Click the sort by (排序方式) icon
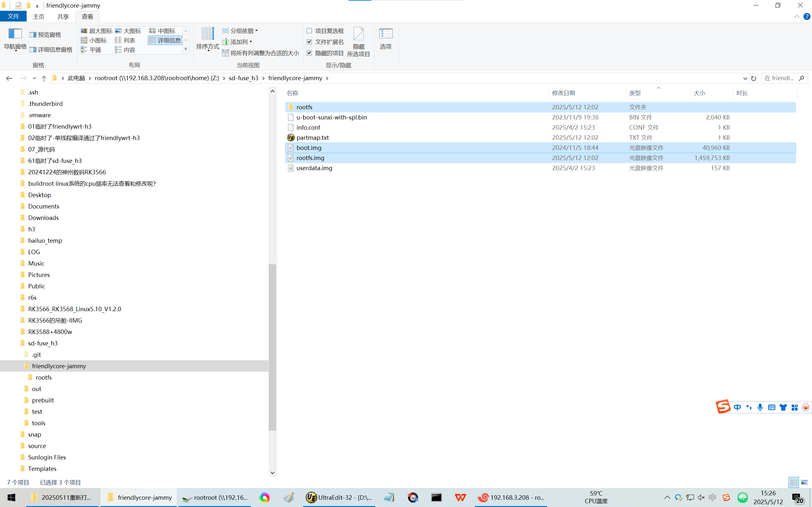The height and width of the screenshot is (507, 812). 207,34
